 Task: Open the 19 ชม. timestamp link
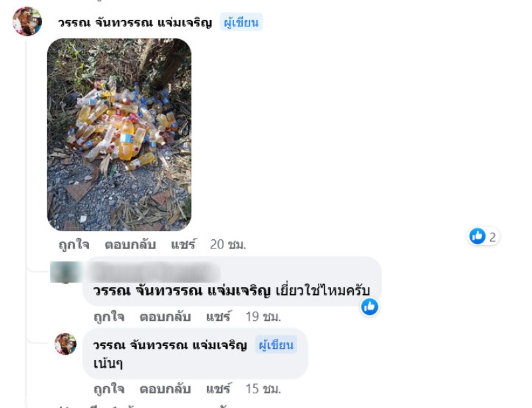263,317
